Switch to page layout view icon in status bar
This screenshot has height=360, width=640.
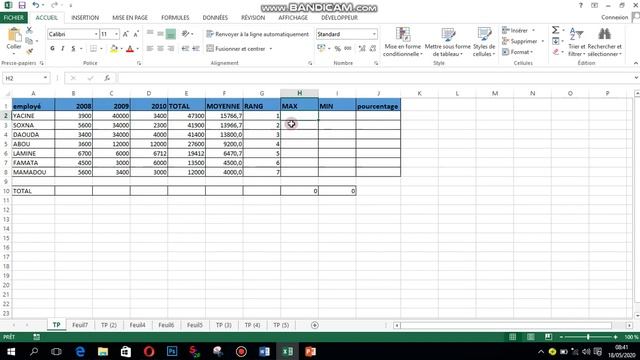click(530, 337)
